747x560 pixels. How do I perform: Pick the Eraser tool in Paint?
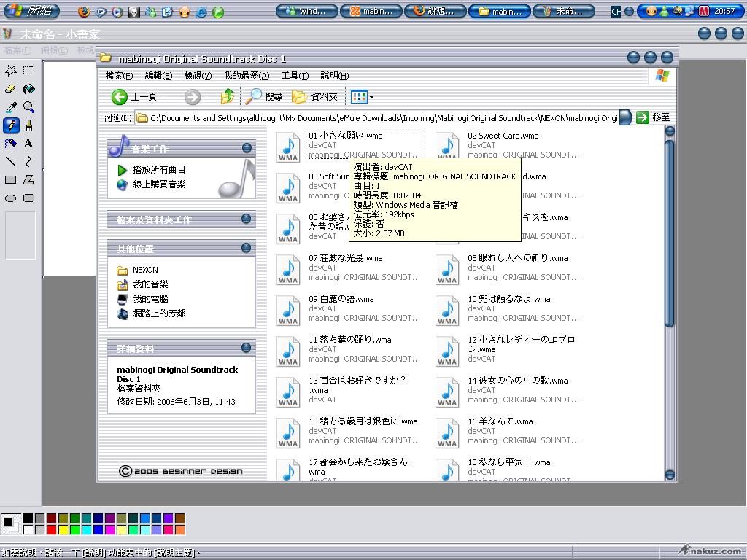click(10, 88)
